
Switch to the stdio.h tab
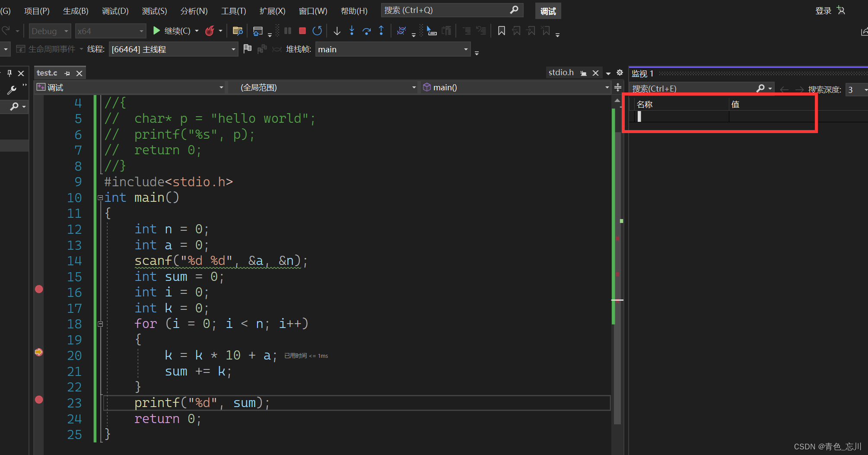[x=561, y=73]
